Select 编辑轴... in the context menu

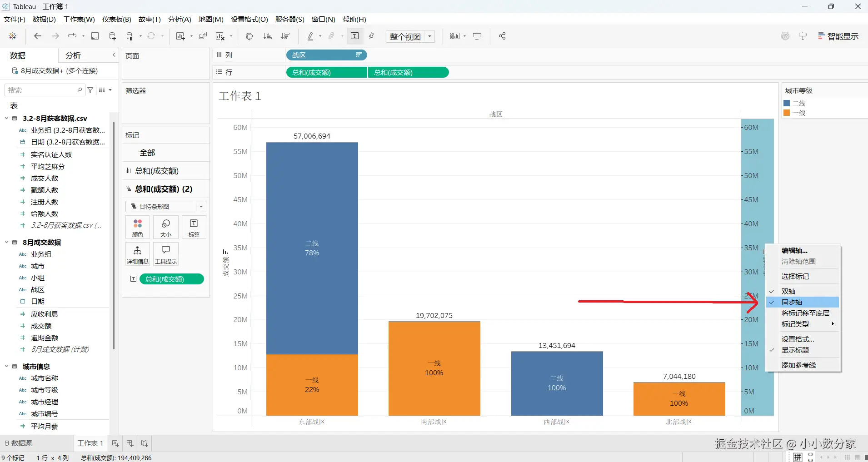[802, 250]
